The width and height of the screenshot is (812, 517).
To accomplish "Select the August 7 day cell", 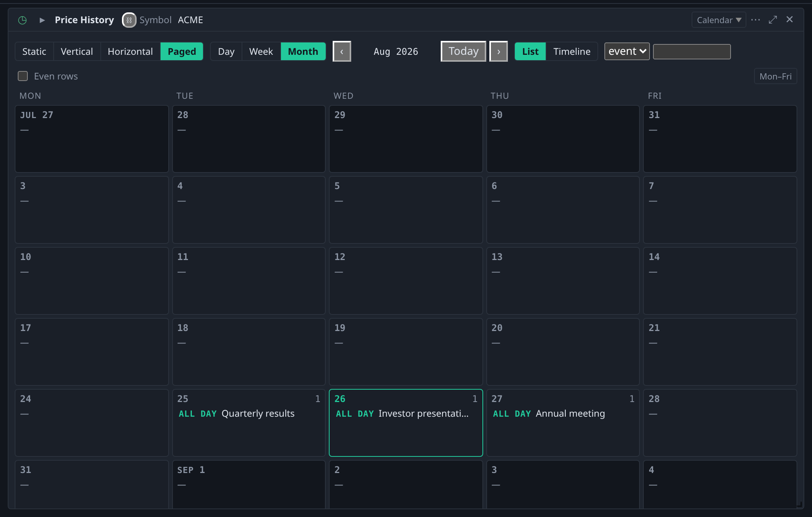I will pyautogui.click(x=720, y=210).
